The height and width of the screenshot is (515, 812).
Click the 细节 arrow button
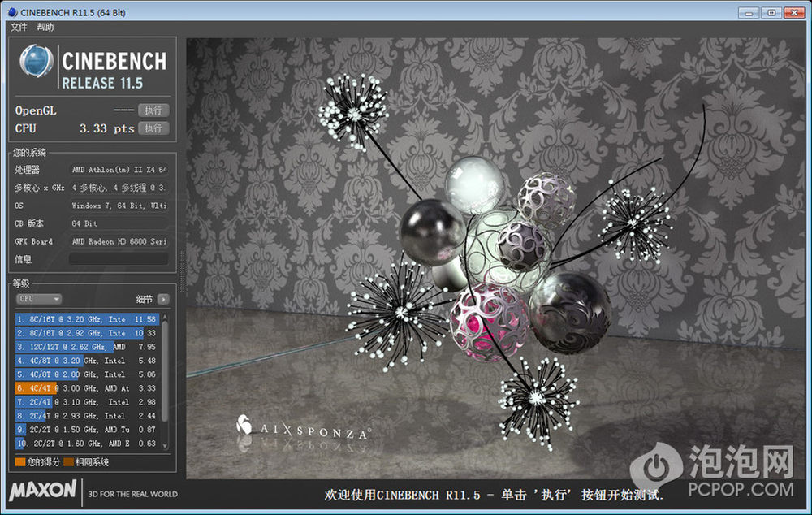coord(163,299)
